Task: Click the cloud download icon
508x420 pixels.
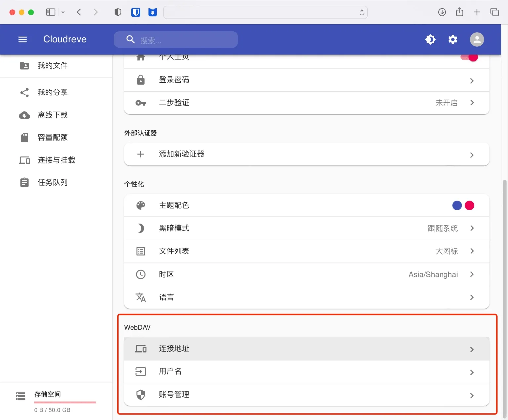Action: 24,115
